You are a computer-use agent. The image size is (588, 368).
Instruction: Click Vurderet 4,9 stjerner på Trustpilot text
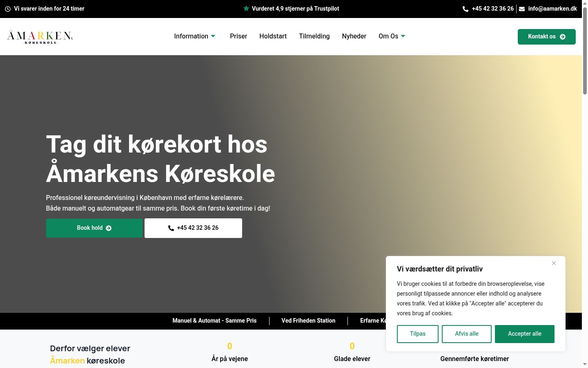[295, 9]
